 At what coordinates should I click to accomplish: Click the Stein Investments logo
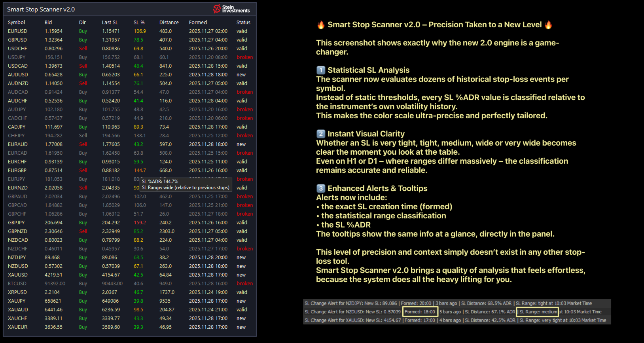click(x=231, y=9)
